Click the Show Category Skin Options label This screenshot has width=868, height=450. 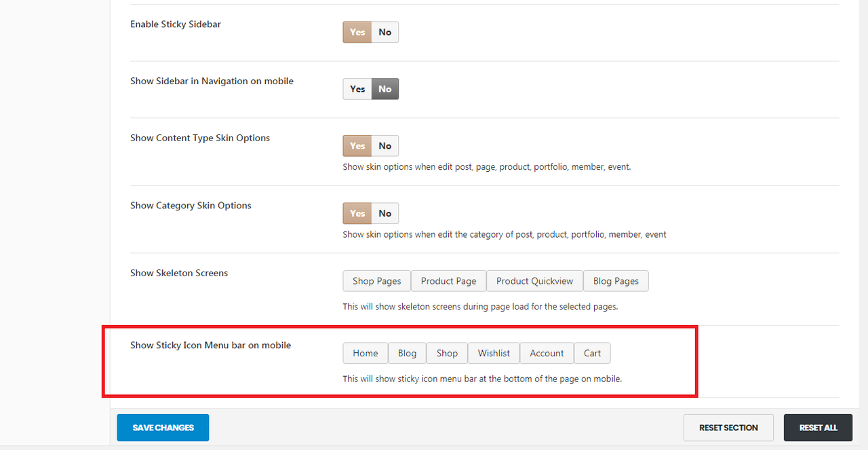[191, 206]
